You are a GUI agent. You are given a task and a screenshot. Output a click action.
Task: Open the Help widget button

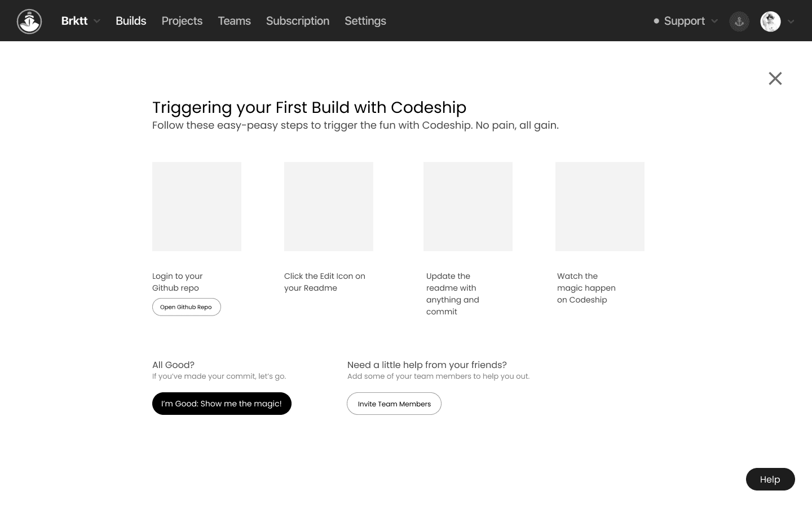click(x=770, y=479)
